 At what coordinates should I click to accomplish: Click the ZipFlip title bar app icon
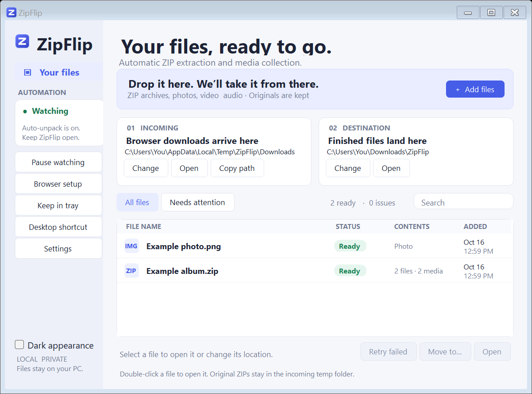pyautogui.click(x=11, y=13)
